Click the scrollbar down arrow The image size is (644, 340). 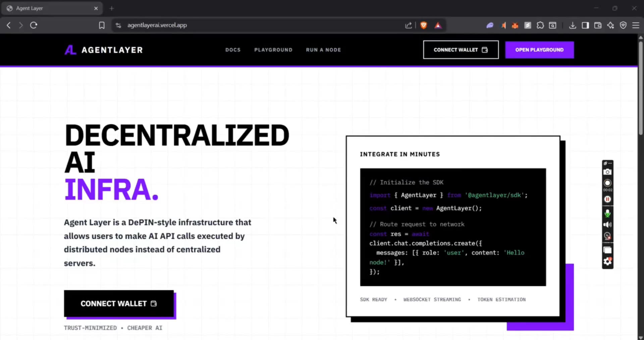point(641,337)
